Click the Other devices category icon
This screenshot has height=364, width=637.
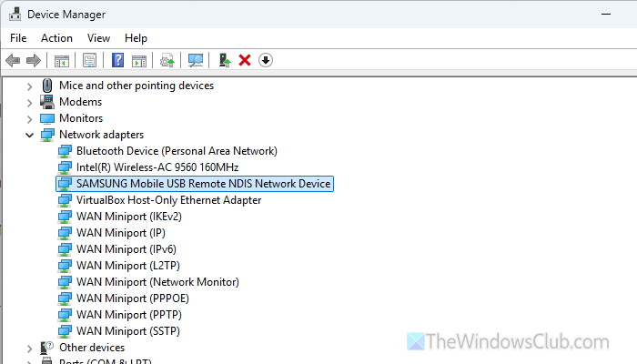pos(47,348)
